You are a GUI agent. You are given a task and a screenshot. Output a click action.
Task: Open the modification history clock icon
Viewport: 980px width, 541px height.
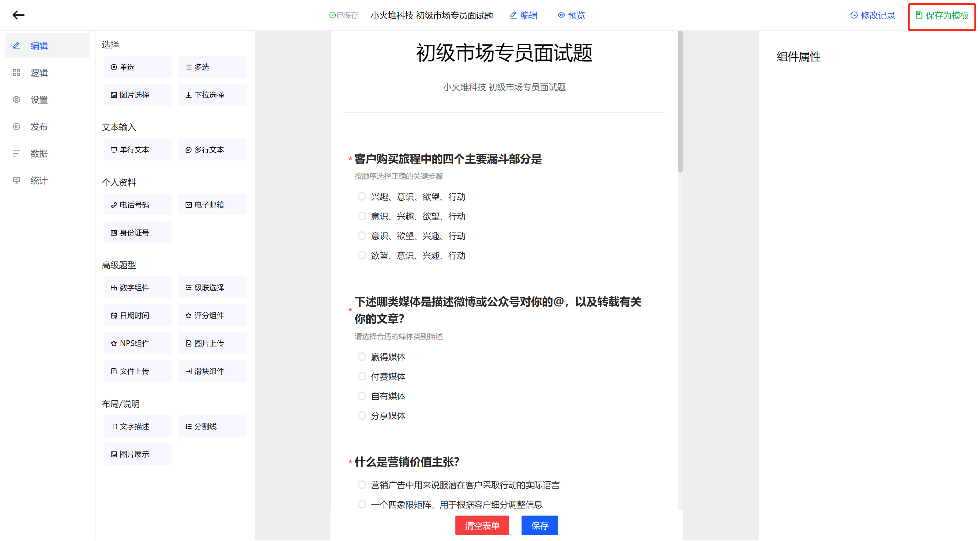pos(854,15)
